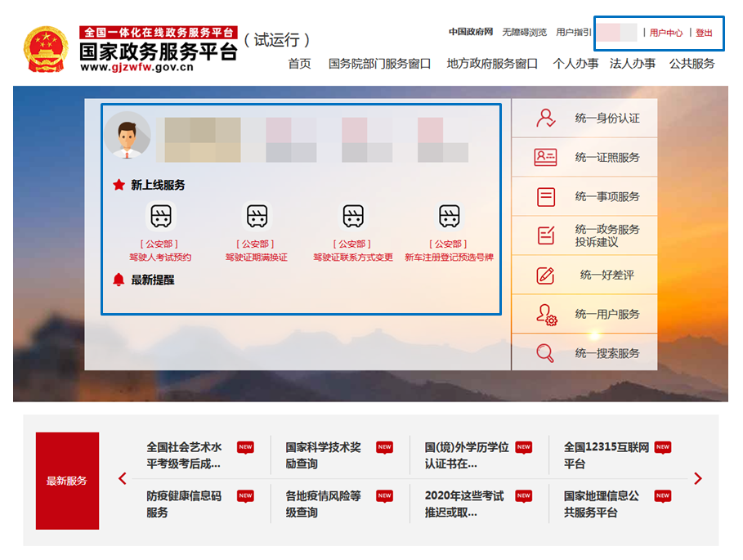Click the national emblem logo
This screenshot has width=743, height=560.
pyautogui.click(x=47, y=50)
